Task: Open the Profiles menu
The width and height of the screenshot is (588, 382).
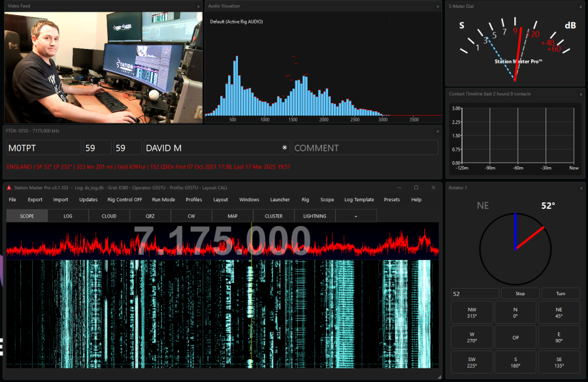Action: (x=193, y=199)
